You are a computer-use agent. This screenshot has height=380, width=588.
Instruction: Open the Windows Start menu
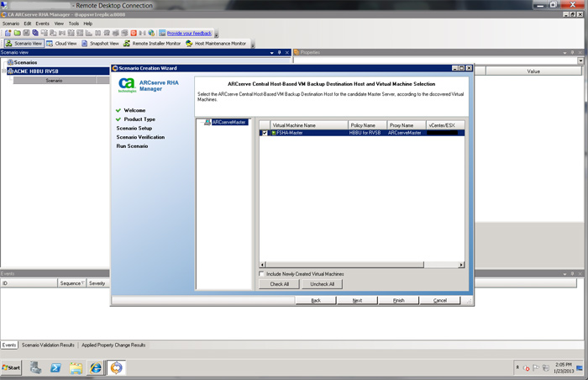[11, 367]
